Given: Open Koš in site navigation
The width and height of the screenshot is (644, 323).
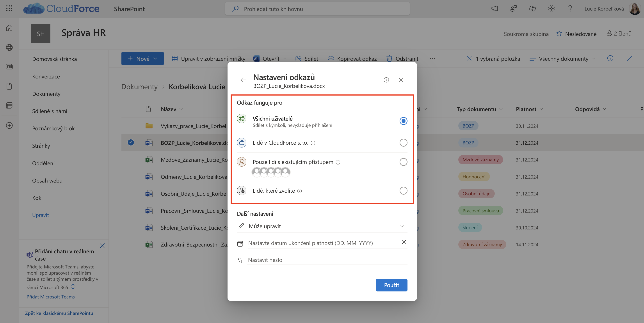Looking at the screenshot, I should coord(36,198).
